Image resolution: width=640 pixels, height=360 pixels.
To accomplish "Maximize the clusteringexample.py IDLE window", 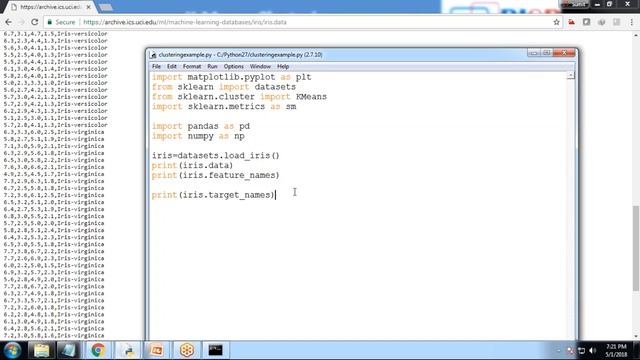I will (547, 53).
